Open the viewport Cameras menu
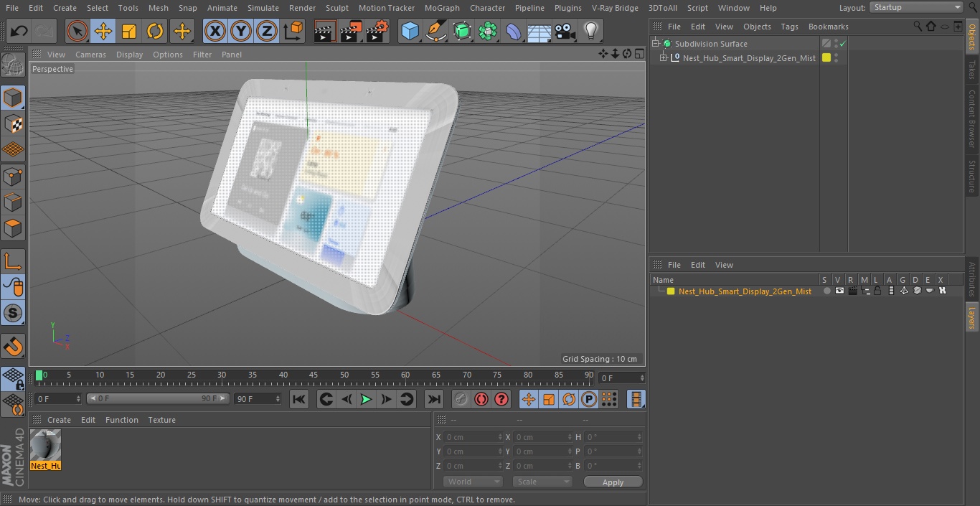Viewport: 980px width, 506px height. pyautogui.click(x=90, y=55)
